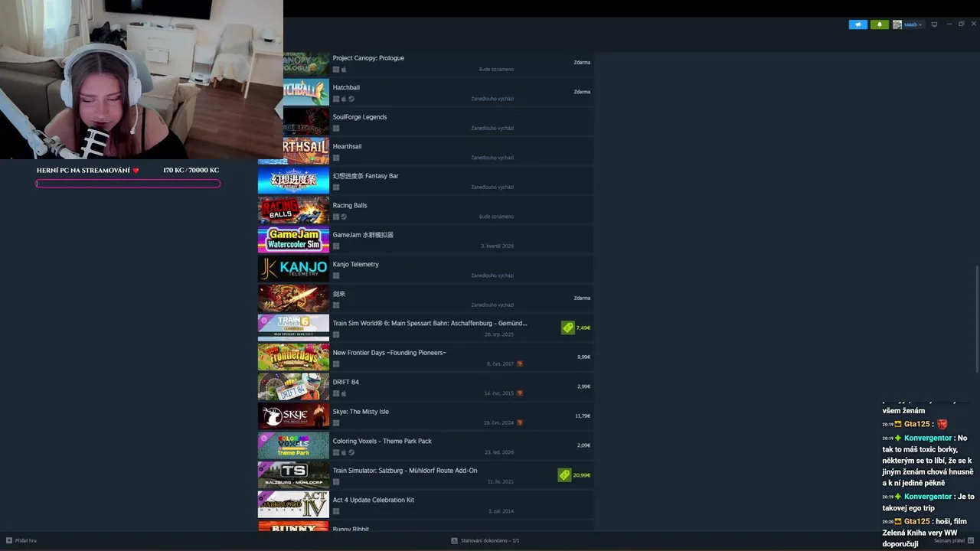Screen dimensions: 980x551
Task: Click the 11,79€ price of Skye: The Misty Isle
Action: 583,416
